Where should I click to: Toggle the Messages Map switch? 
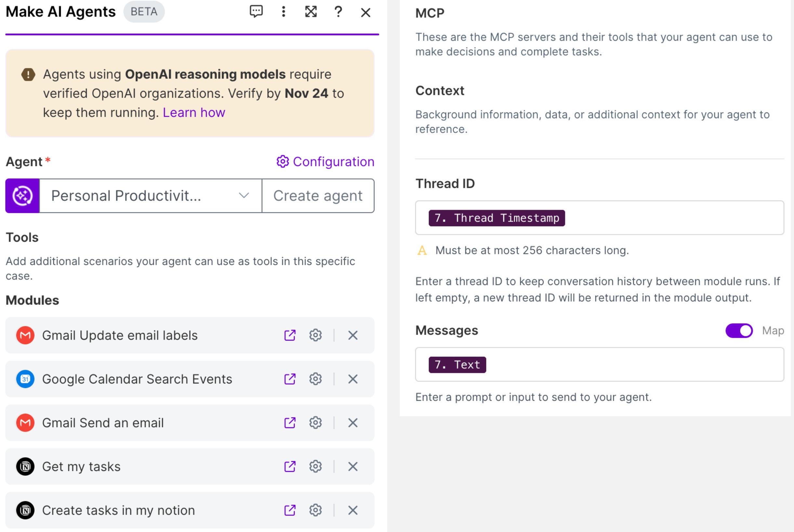(739, 331)
